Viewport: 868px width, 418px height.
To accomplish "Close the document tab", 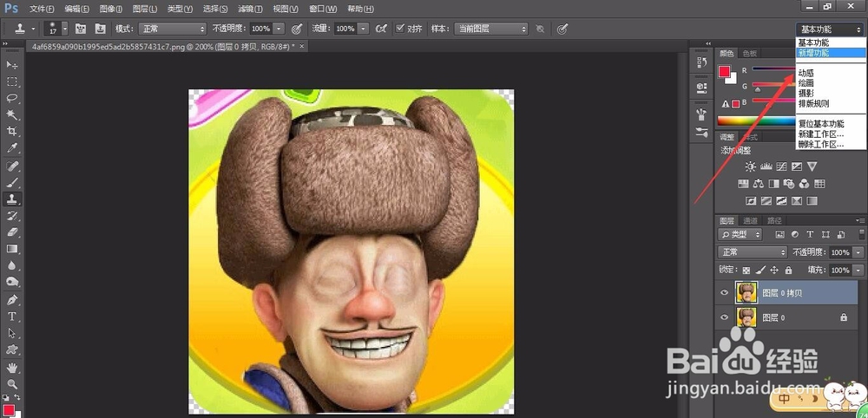I will (x=302, y=47).
